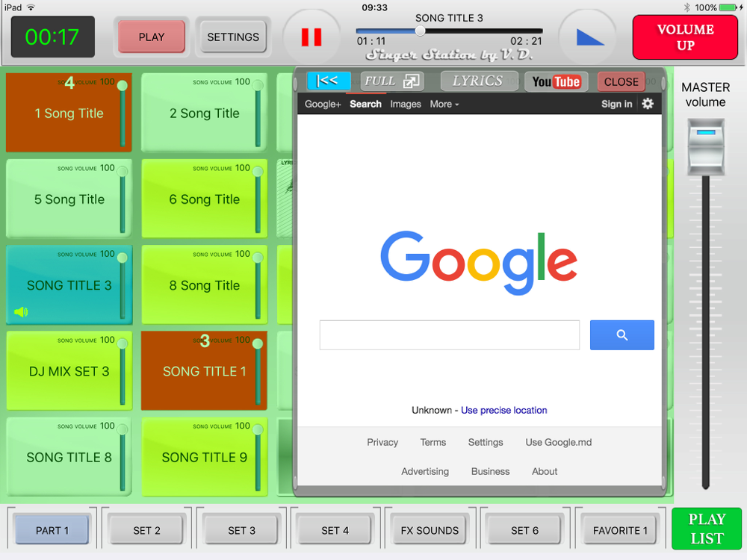The height and width of the screenshot is (560, 747).
Task: Click the Google search text field
Action: tap(449, 335)
